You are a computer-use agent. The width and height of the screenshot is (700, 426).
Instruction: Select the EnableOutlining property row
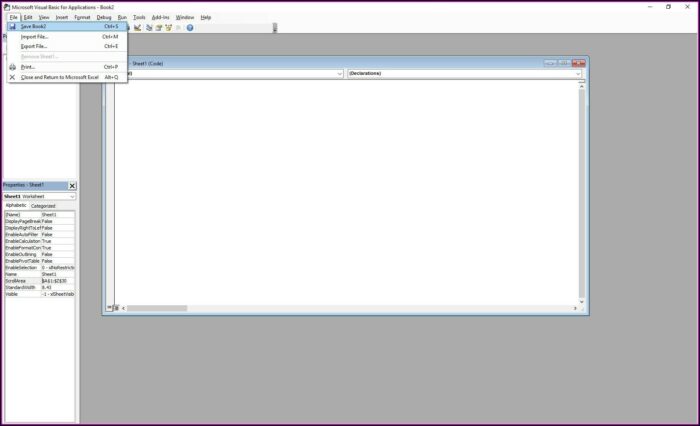tap(40, 255)
